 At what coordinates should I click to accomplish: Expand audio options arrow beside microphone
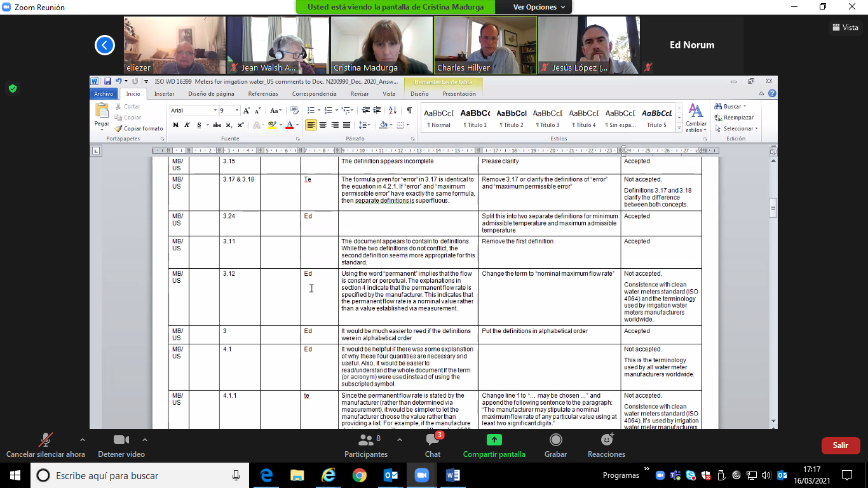(82, 440)
